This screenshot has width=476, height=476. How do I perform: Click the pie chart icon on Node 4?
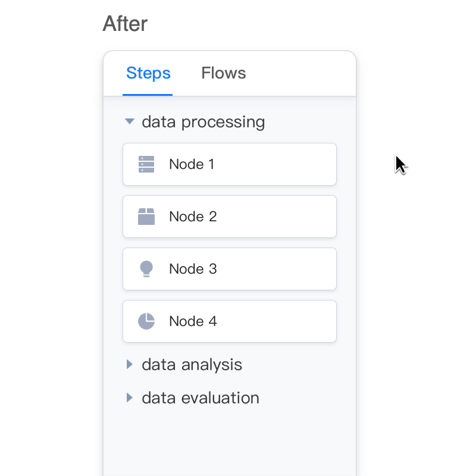(146, 321)
